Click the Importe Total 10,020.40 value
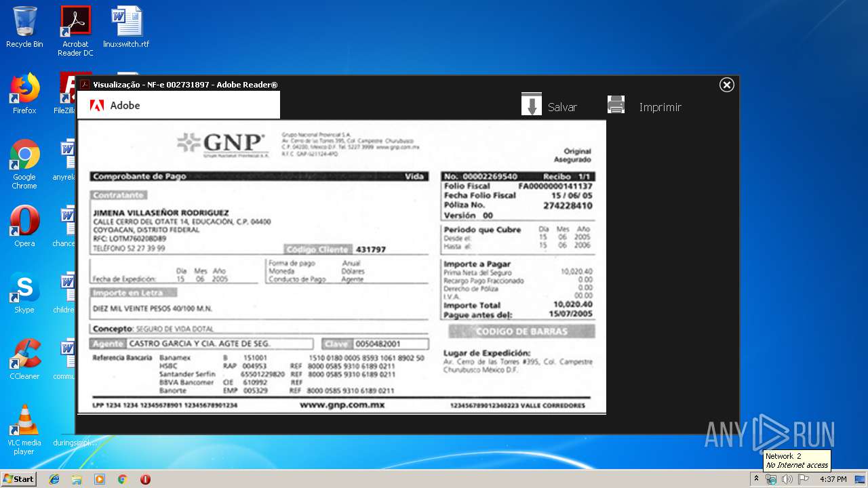This screenshot has height=488, width=868. click(573, 305)
